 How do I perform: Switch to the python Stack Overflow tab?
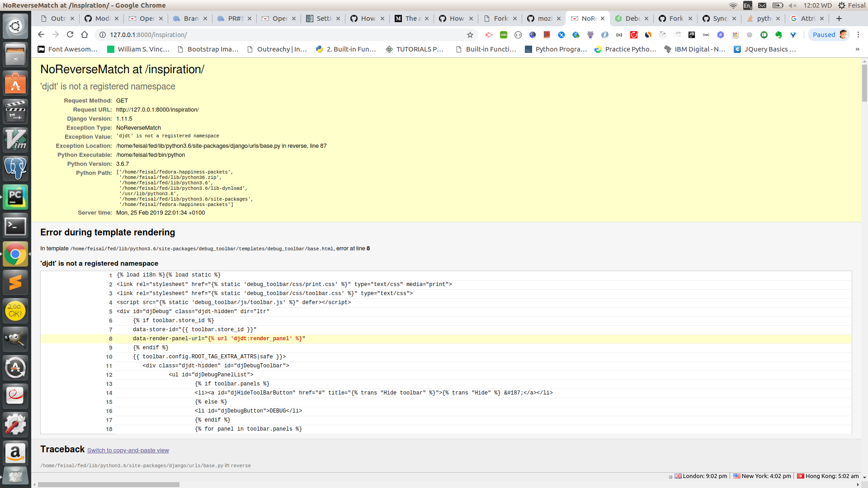[764, 19]
